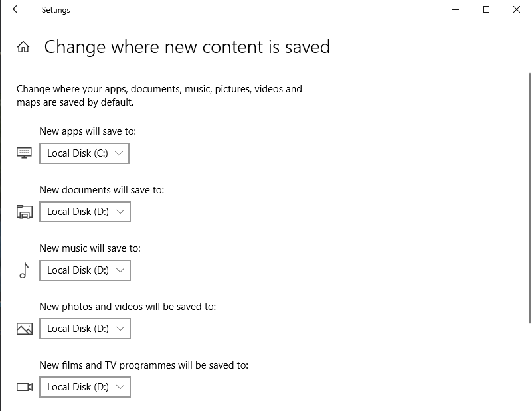
Task: Expand the chevron on the music drive selector
Action: pyautogui.click(x=120, y=270)
